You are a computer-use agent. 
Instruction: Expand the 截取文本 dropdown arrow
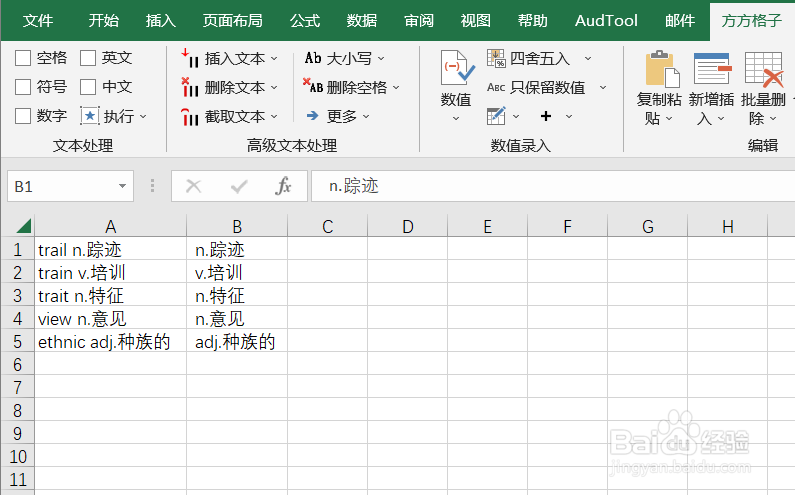[274, 117]
